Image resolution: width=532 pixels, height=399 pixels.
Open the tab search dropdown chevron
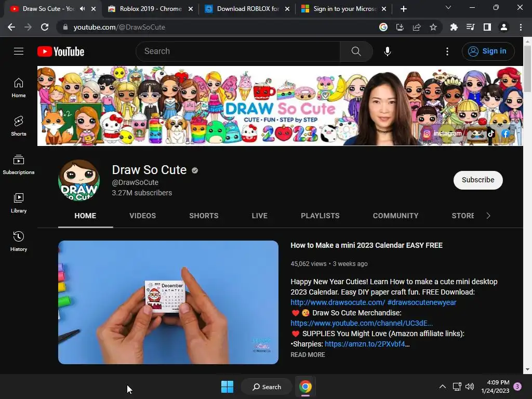click(448, 7)
